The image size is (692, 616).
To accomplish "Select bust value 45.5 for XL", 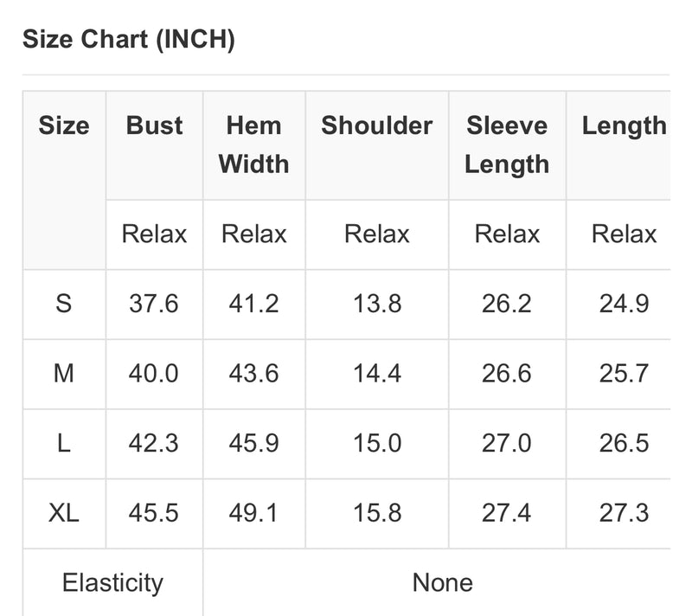I will pos(154,513).
